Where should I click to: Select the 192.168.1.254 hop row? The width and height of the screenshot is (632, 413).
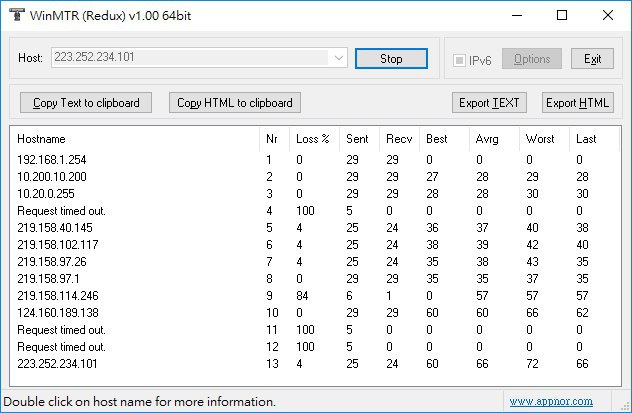[51, 160]
